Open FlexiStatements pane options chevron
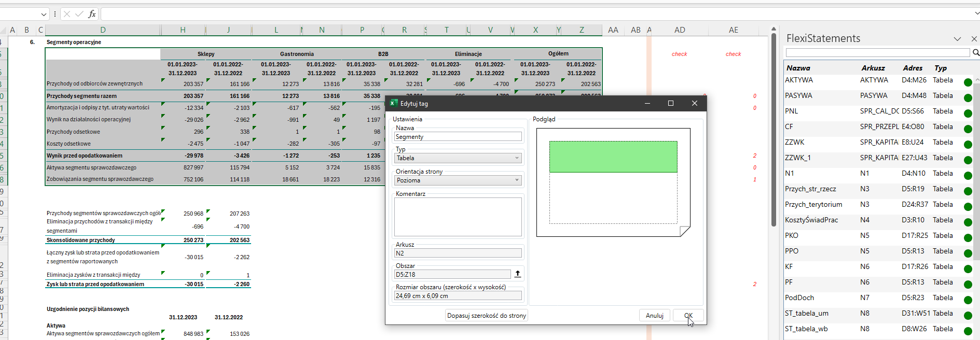980x340 pixels. point(957,39)
